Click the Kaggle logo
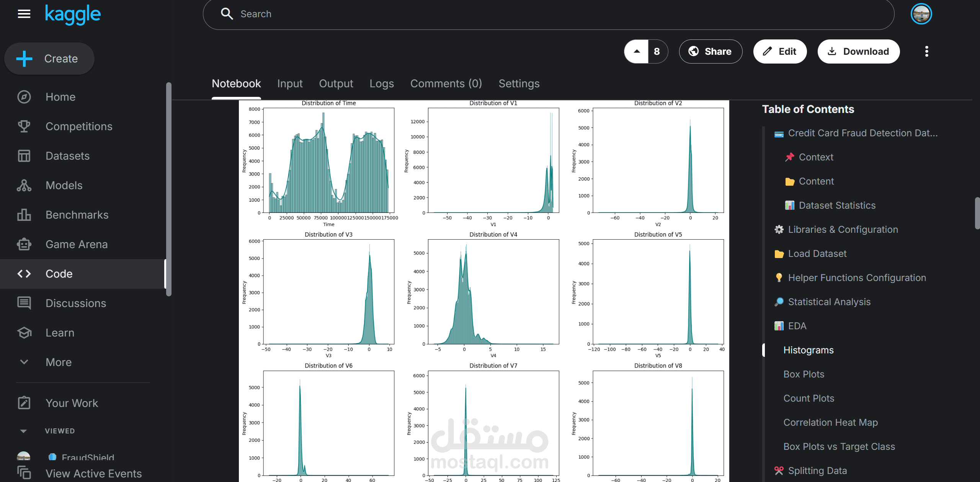 73,14
